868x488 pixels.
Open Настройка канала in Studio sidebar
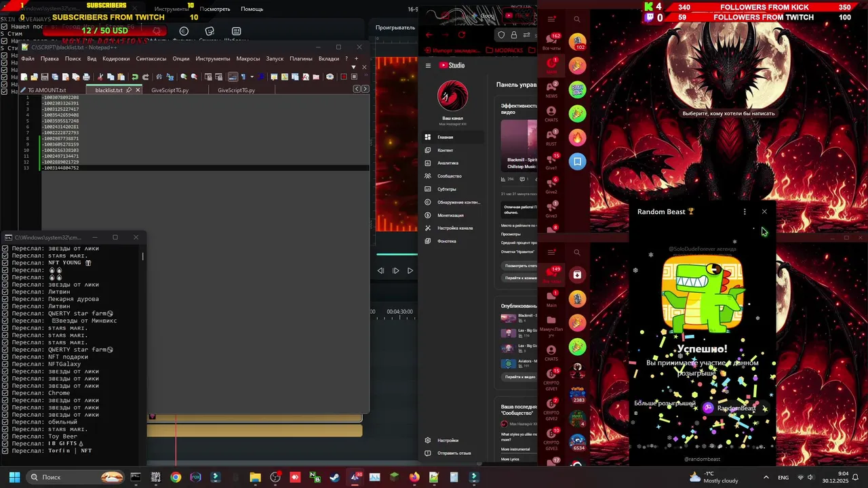point(452,228)
